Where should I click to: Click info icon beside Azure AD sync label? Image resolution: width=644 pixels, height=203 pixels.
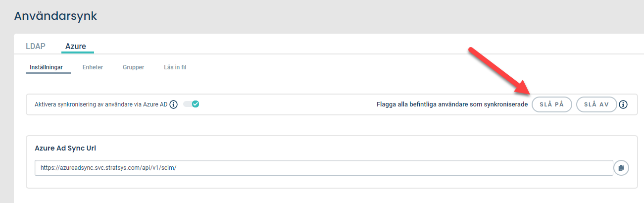173,104
